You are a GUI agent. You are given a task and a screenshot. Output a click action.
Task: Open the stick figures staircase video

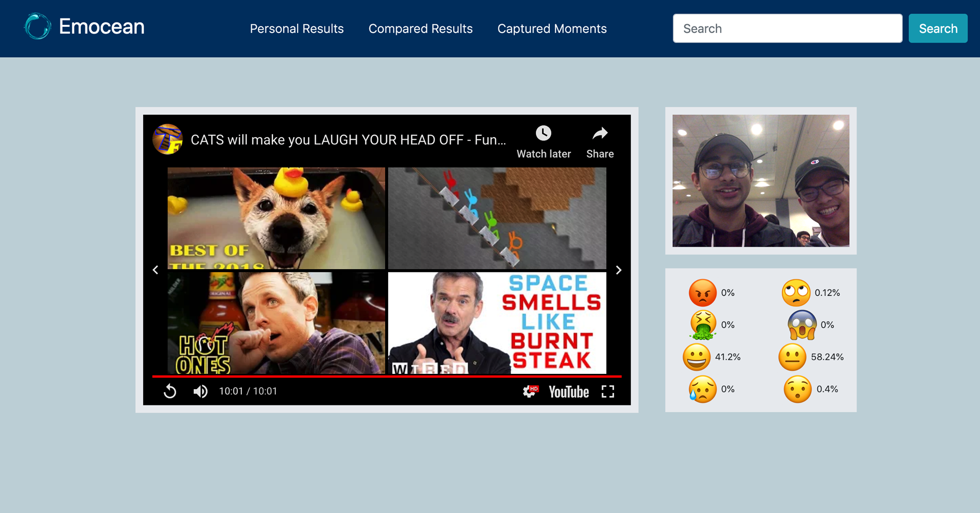pyautogui.click(x=497, y=218)
